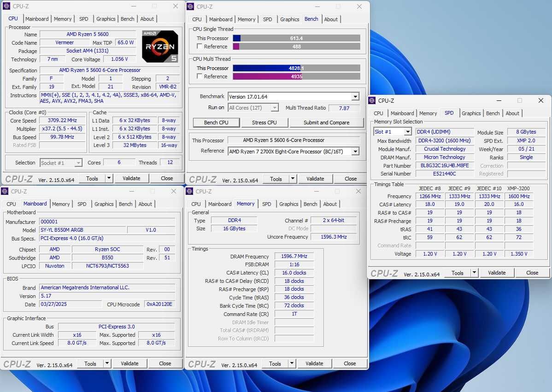Screen dimensions: 552x392
Task: Click Tools button in the Mainboard window
Action: pos(90,363)
